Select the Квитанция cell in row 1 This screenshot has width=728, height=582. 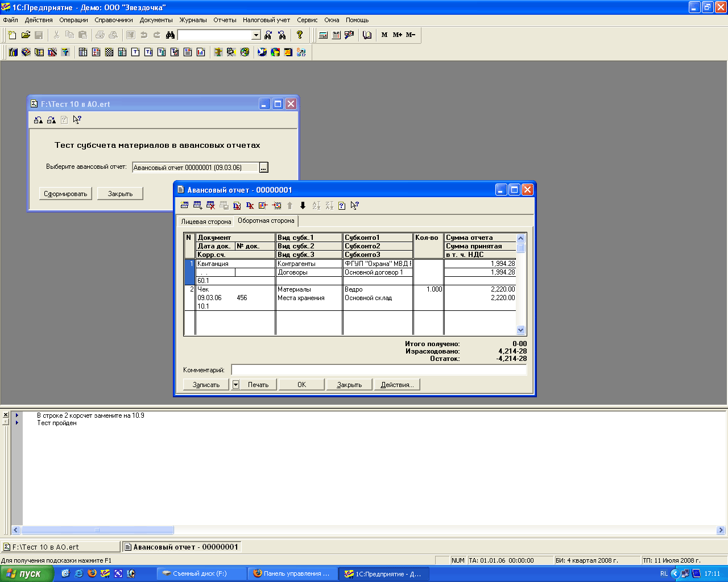(235, 264)
